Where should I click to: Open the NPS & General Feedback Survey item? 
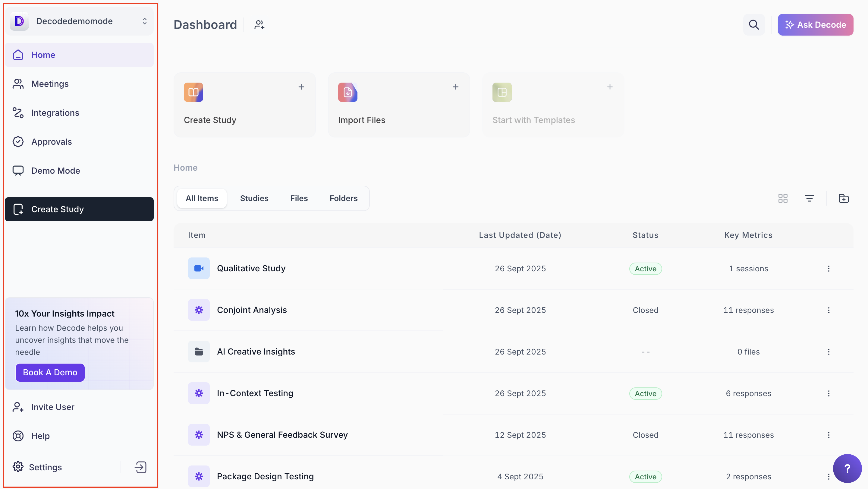282,435
